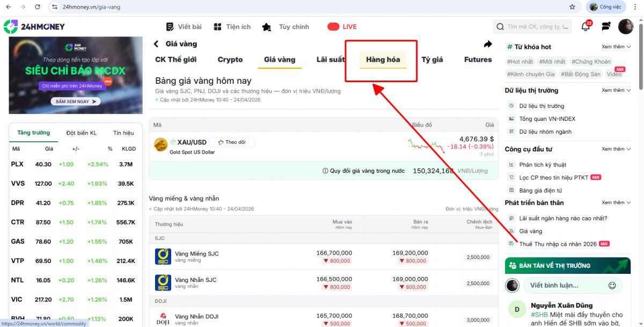
Task: Click the #Hot nhất keyword tag
Action: point(521,62)
